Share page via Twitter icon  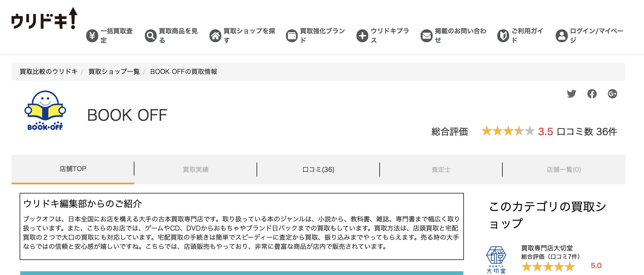571,94
